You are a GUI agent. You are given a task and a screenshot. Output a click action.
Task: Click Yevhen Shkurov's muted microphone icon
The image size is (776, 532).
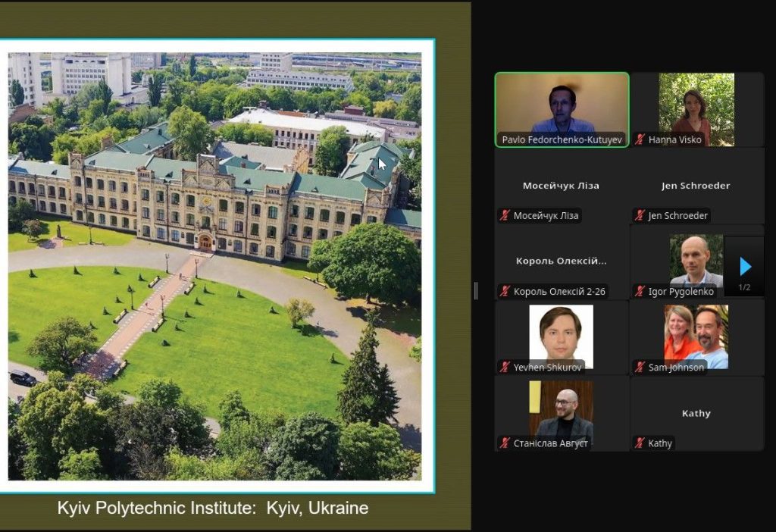[505, 367]
